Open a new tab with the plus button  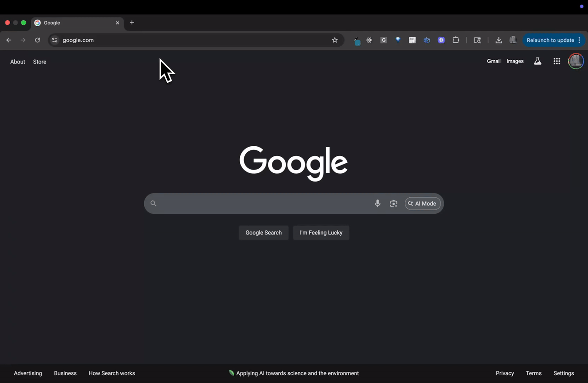point(132,23)
